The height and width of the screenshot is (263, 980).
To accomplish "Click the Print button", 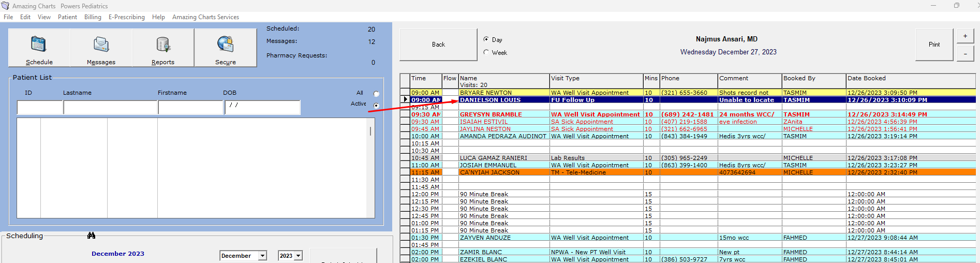I will click(x=934, y=45).
